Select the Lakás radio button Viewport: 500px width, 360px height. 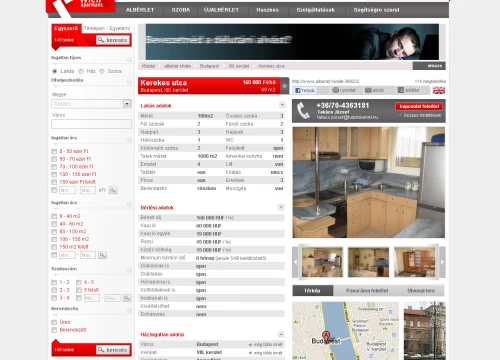click(x=55, y=71)
